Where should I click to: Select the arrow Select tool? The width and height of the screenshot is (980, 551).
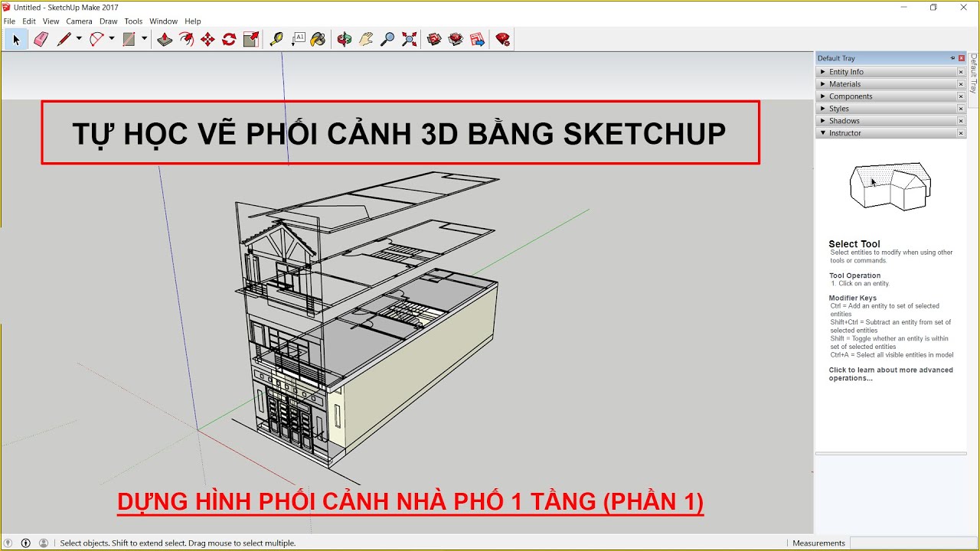click(x=15, y=39)
